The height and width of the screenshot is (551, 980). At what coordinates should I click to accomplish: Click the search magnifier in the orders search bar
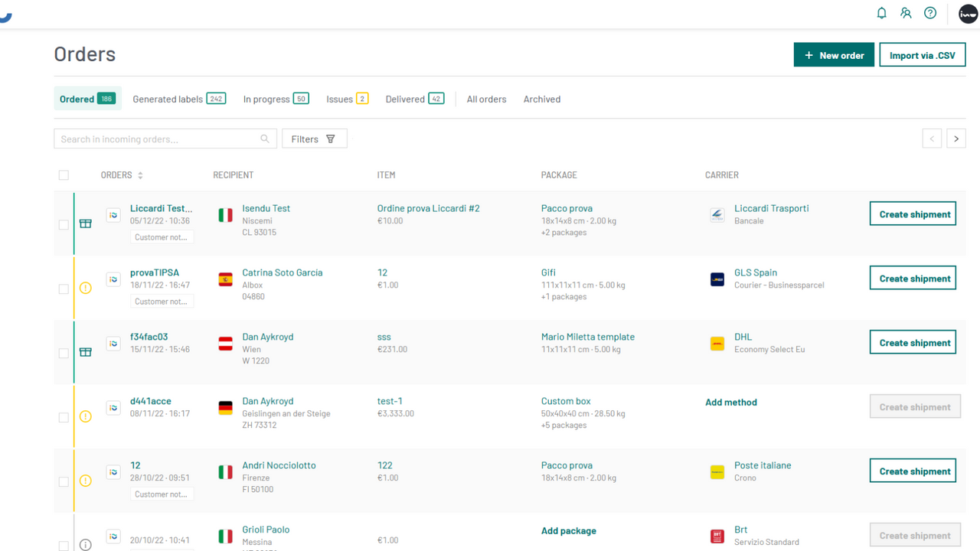pyautogui.click(x=264, y=139)
